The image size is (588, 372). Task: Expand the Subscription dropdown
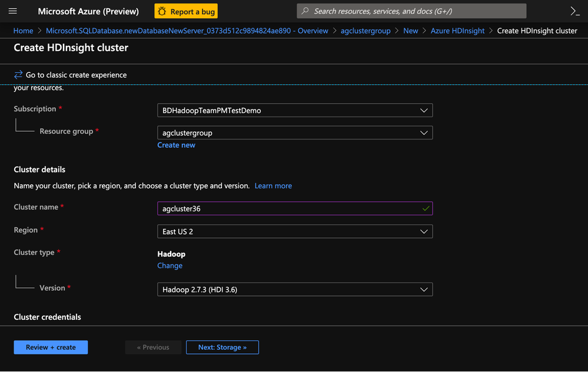294,111
